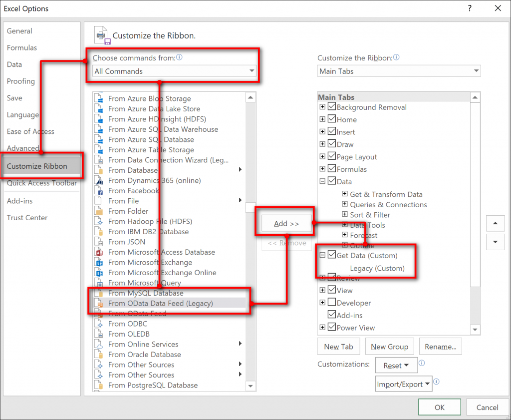The height and width of the screenshot is (420, 511).
Task: Click the From Microsoft Exchange Online icon
Action: click(x=99, y=273)
